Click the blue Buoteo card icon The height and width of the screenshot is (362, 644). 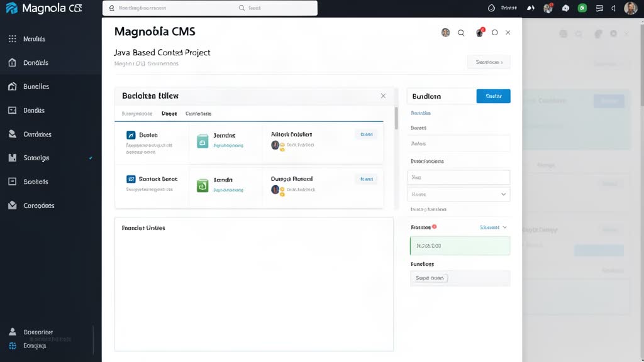coord(131,135)
